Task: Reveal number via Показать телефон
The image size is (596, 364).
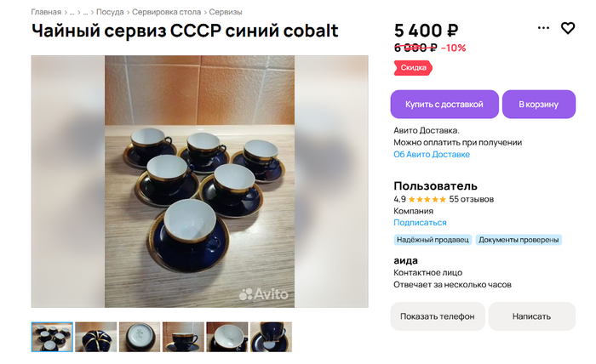Action: (x=438, y=316)
